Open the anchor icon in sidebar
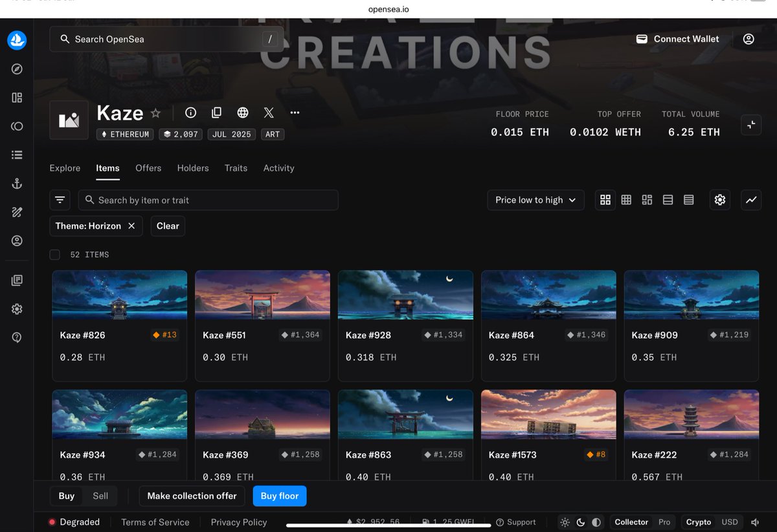 [x=17, y=184]
